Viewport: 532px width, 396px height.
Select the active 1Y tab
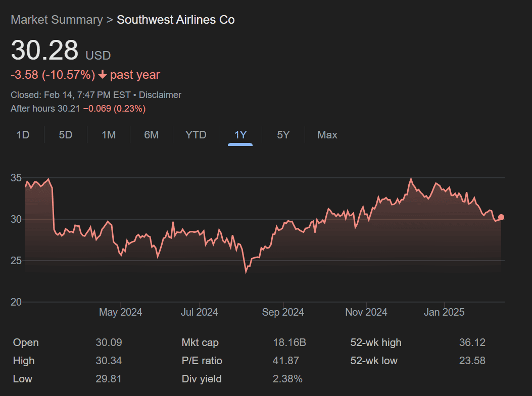240,135
